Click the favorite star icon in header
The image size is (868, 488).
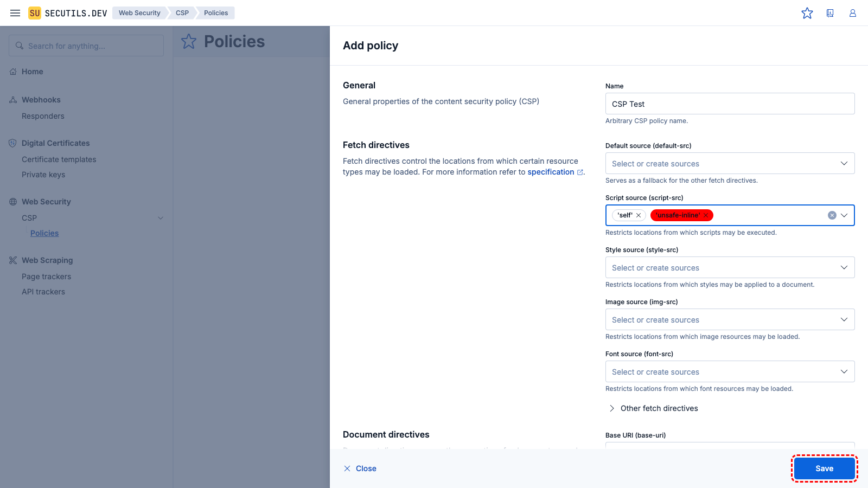807,13
